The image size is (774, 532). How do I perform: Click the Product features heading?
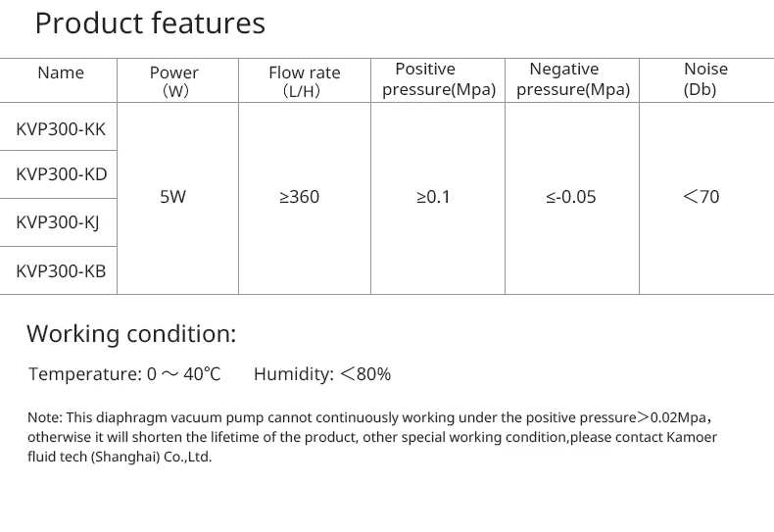pyautogui.click(x=150, y=24)
